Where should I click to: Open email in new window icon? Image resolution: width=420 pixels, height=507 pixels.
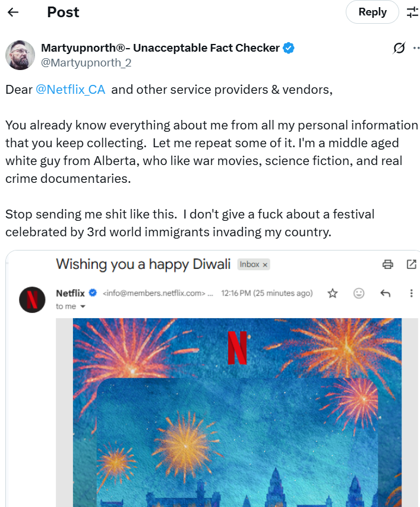[x=411, y=265]
